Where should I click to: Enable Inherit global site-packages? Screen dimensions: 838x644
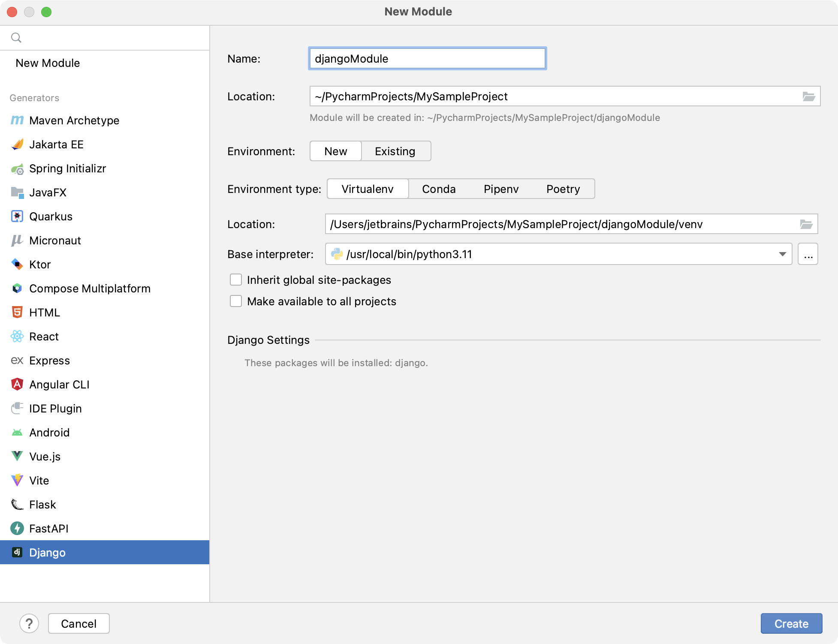(x=236, y=280)
